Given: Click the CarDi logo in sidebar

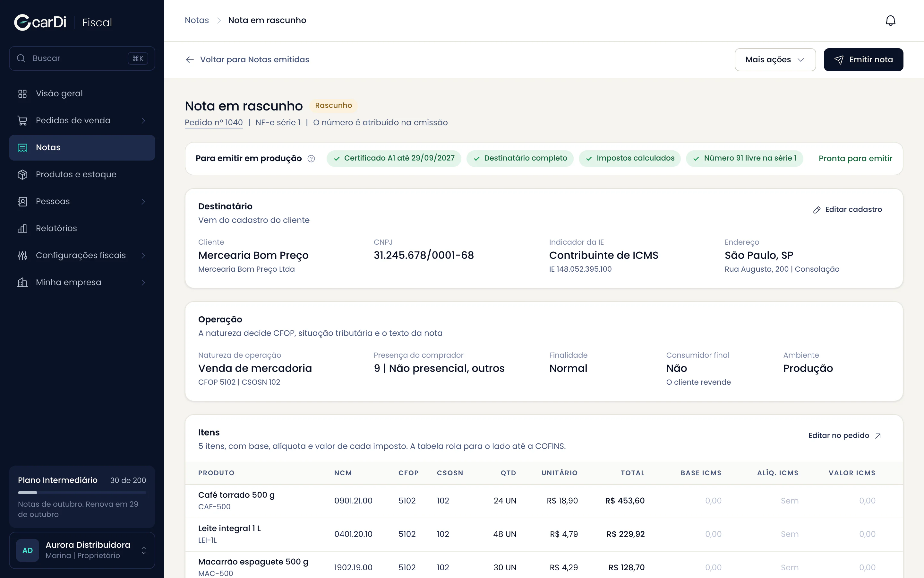Looking at the screenshot, I should (40, 22).
